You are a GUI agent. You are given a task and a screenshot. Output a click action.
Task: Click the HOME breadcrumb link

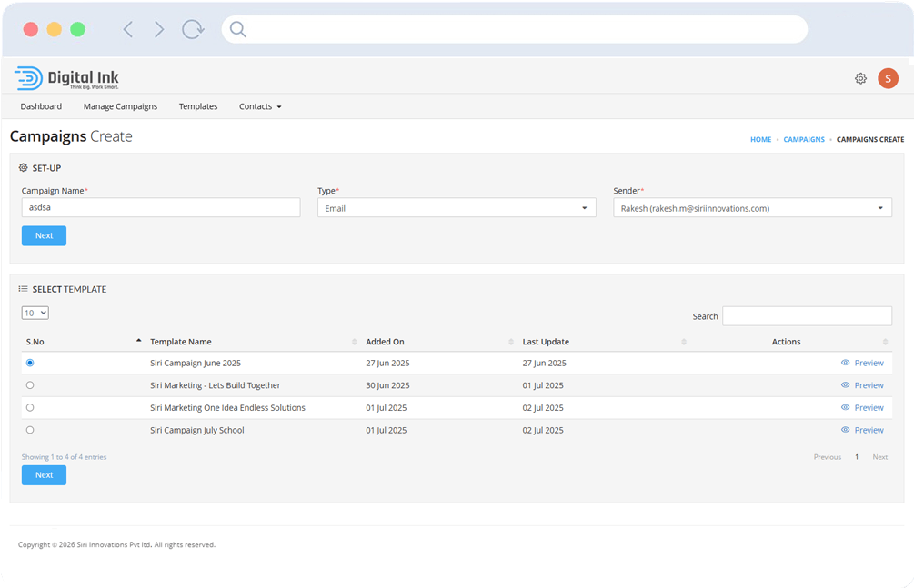760,140
